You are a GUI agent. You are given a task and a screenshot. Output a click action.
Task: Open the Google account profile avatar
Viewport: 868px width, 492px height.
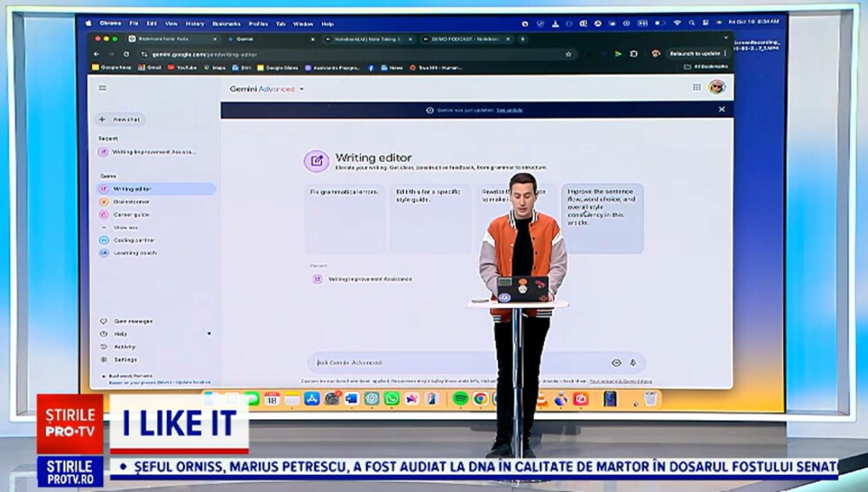pos(717,87)
